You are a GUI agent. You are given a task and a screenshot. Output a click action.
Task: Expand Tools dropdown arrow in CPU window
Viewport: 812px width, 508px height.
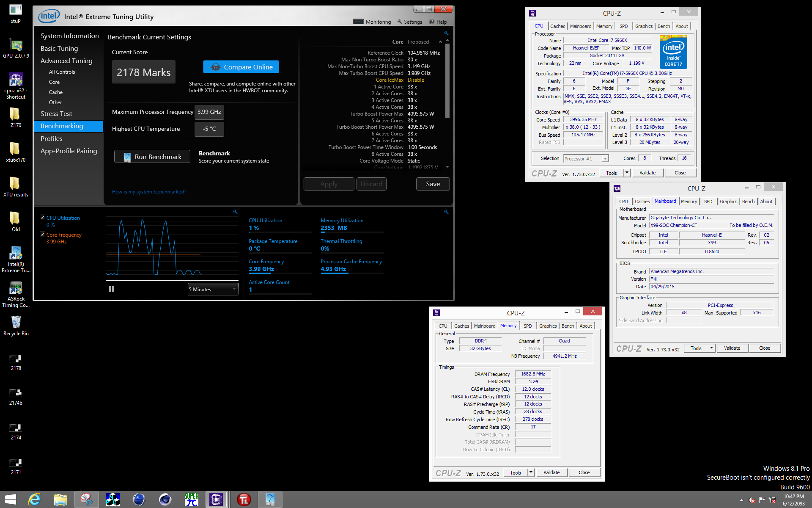(x=627, y=173)
